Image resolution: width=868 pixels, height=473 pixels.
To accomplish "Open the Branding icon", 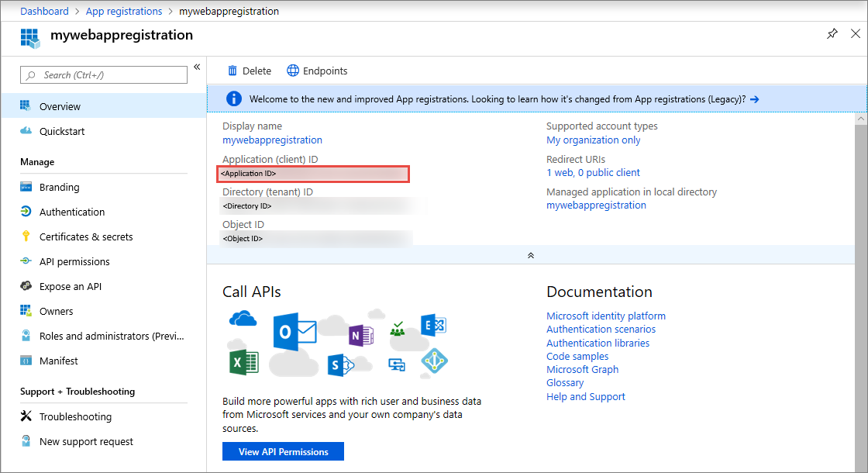I will pyautogui.click(x=26, y=187).
